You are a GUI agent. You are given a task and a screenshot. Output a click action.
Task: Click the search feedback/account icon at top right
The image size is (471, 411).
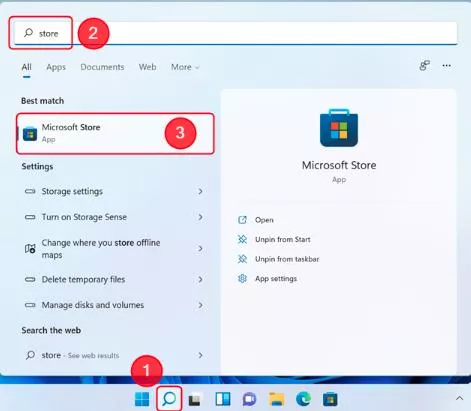(424, 66)
